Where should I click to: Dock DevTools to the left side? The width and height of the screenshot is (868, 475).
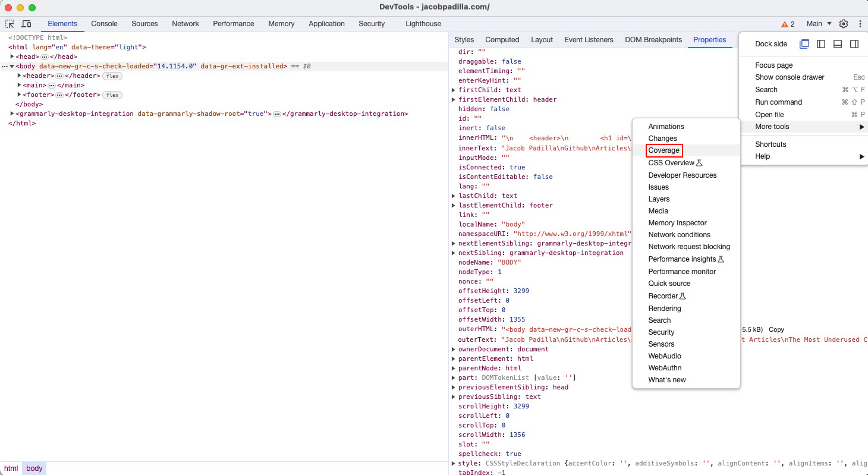[821, 44]
